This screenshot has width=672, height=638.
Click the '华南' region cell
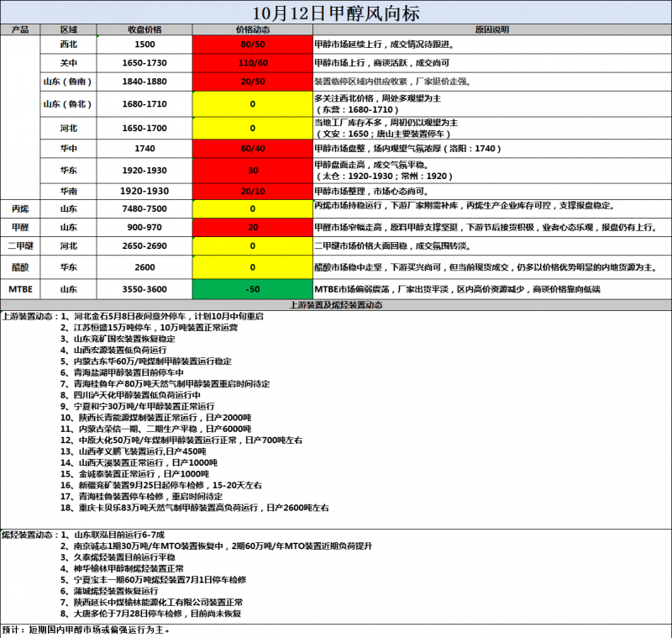(x=69, y=191)
